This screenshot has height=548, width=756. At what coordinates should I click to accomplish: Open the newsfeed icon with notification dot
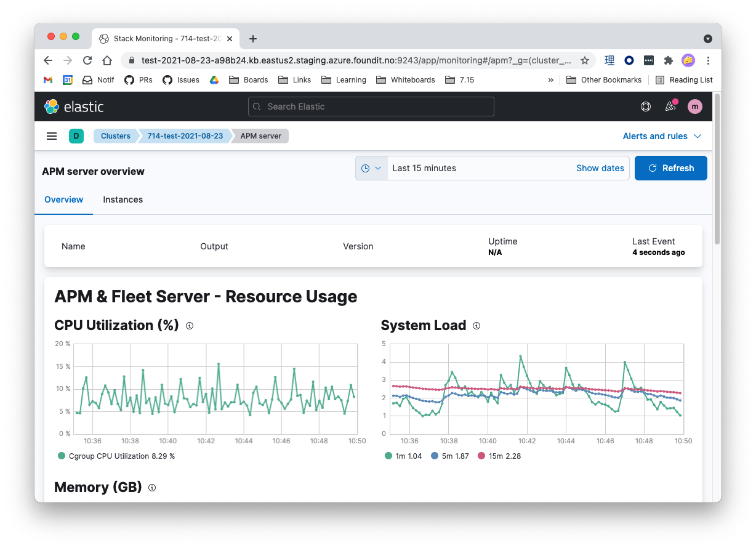coord(670,106)
